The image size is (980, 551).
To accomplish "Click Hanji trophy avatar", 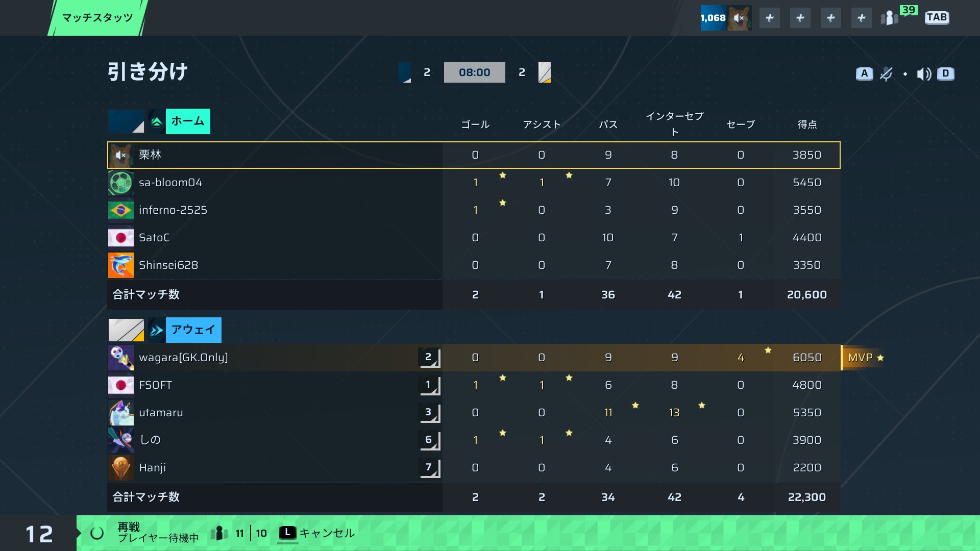I will (x=121, y=468).
